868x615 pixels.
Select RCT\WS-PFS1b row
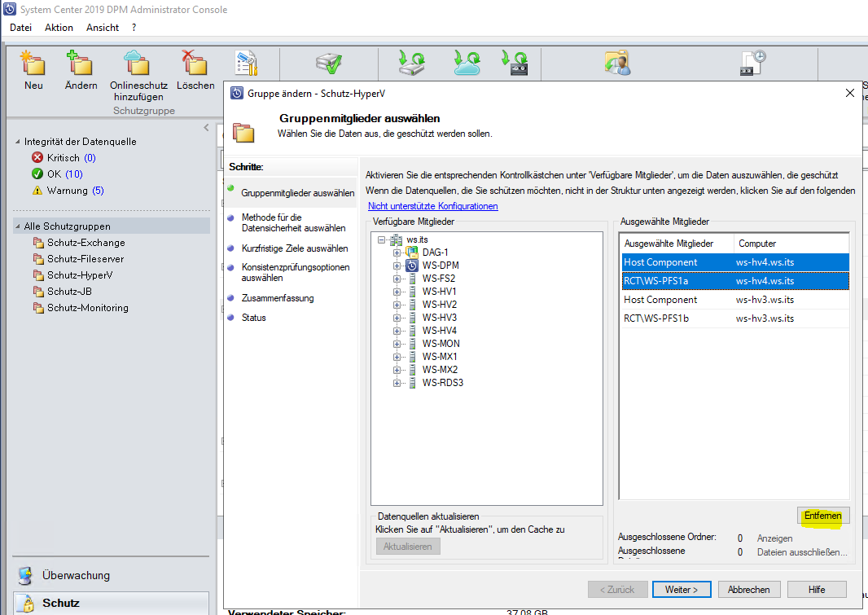click(734, 318)
